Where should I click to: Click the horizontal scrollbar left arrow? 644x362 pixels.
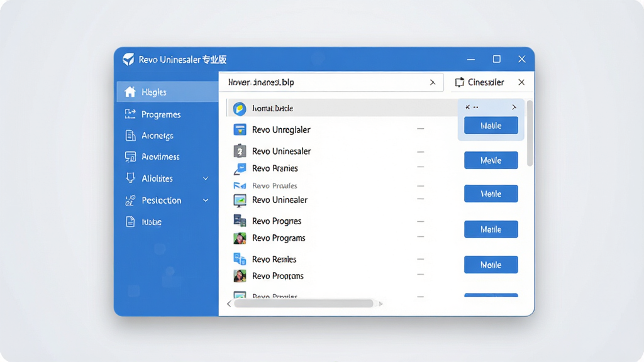pos(229,304)
